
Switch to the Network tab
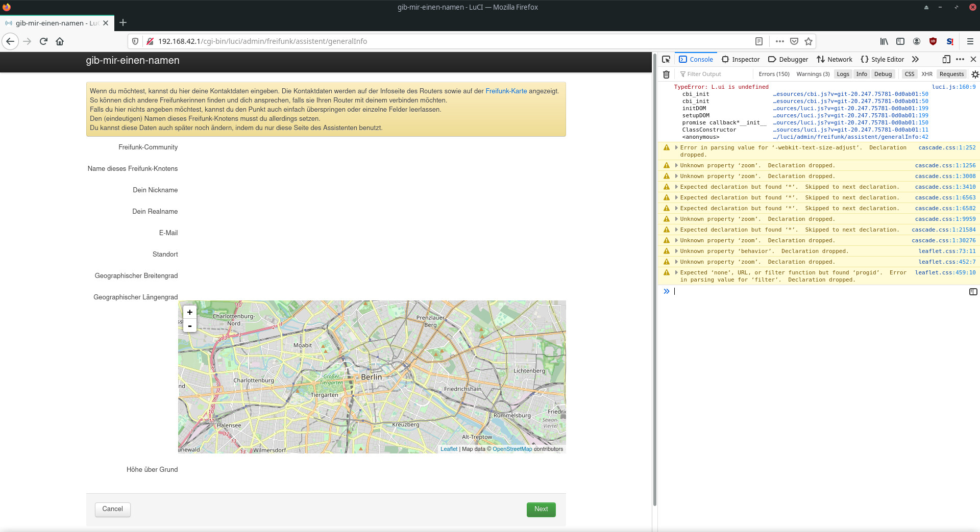pos(835,59)
